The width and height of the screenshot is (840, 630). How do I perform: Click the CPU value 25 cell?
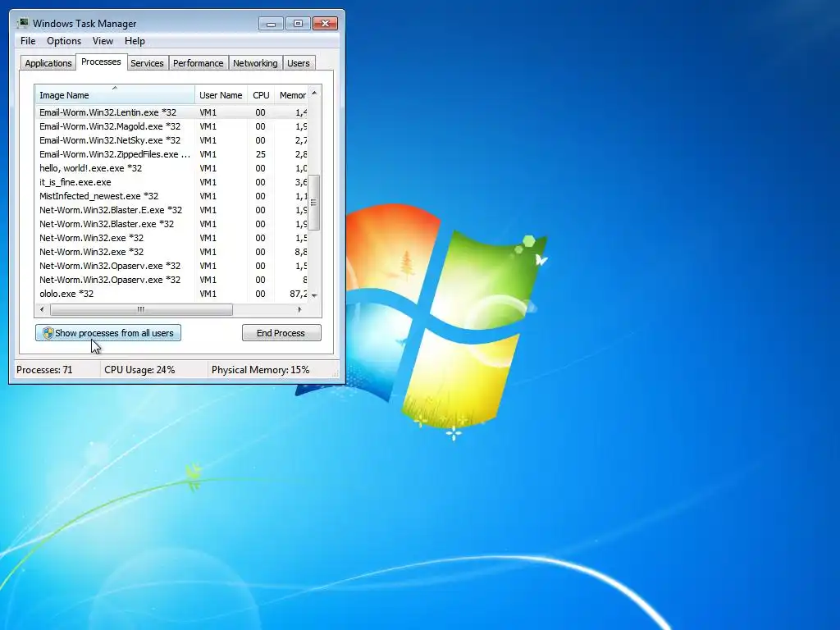(260, 154)
